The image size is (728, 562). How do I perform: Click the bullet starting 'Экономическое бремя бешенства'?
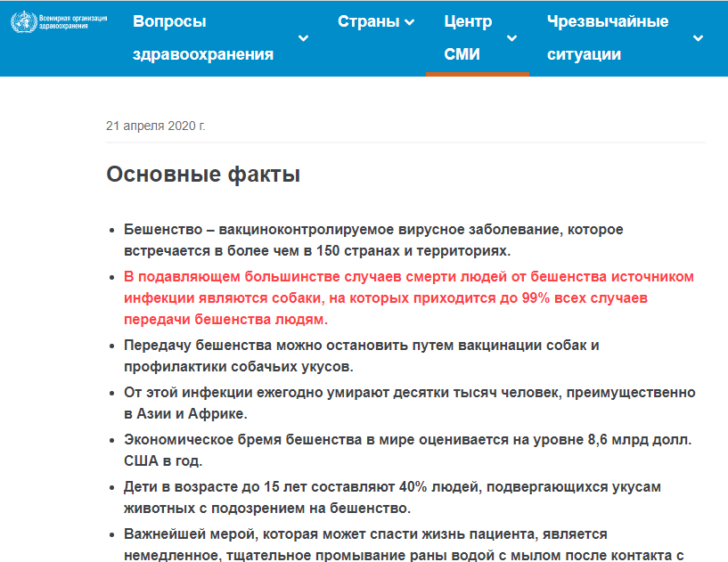point(407,451)
